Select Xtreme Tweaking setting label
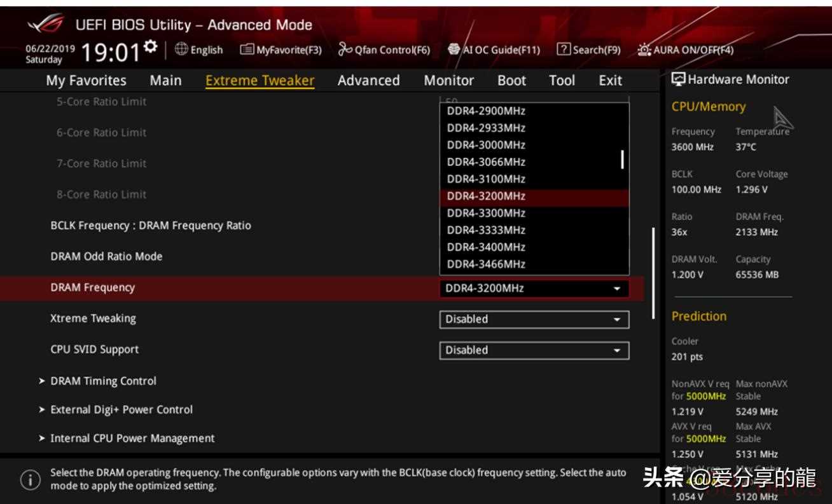832x504 pixels. point(93,318)
